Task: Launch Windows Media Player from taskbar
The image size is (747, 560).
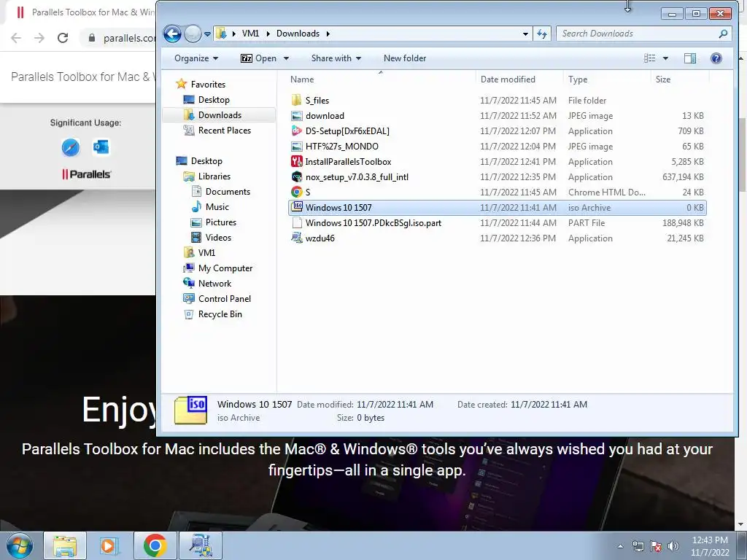Action: coord(109,545)
